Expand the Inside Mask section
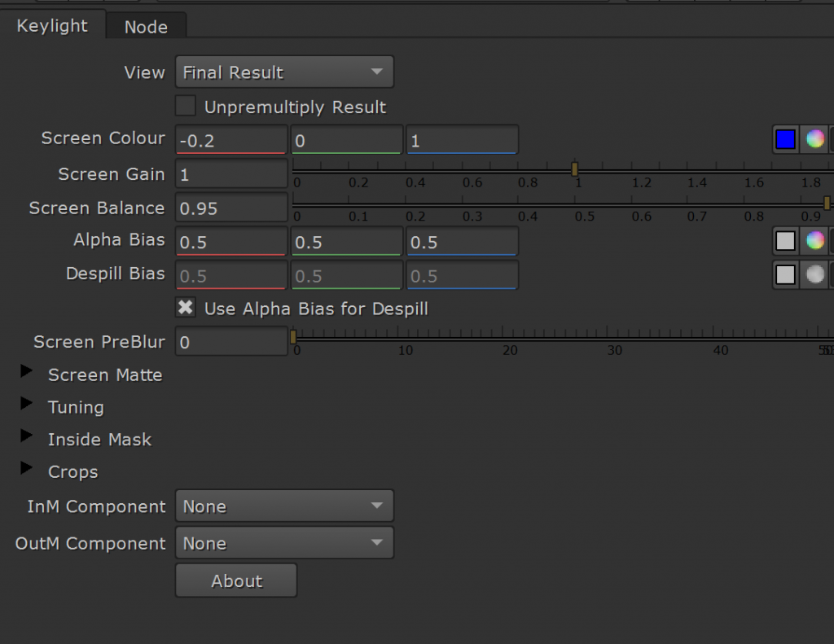Screen dimensions: 834x644 26,436
